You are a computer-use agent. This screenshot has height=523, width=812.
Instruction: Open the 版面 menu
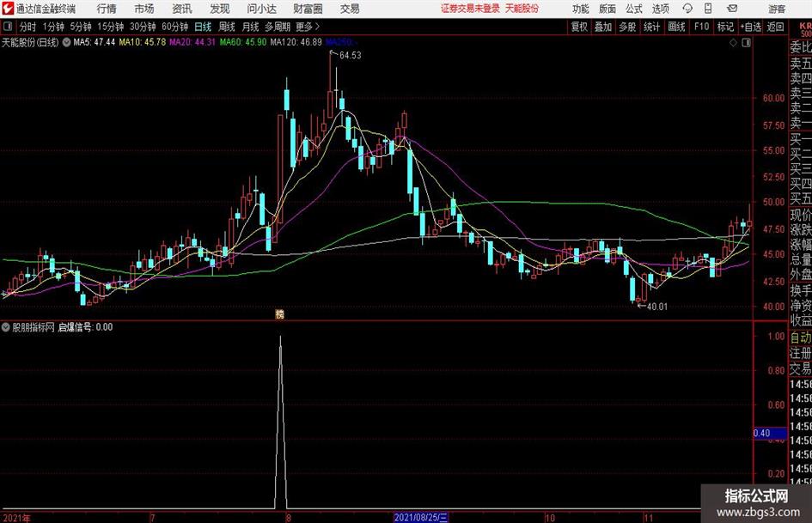[607, 9]
